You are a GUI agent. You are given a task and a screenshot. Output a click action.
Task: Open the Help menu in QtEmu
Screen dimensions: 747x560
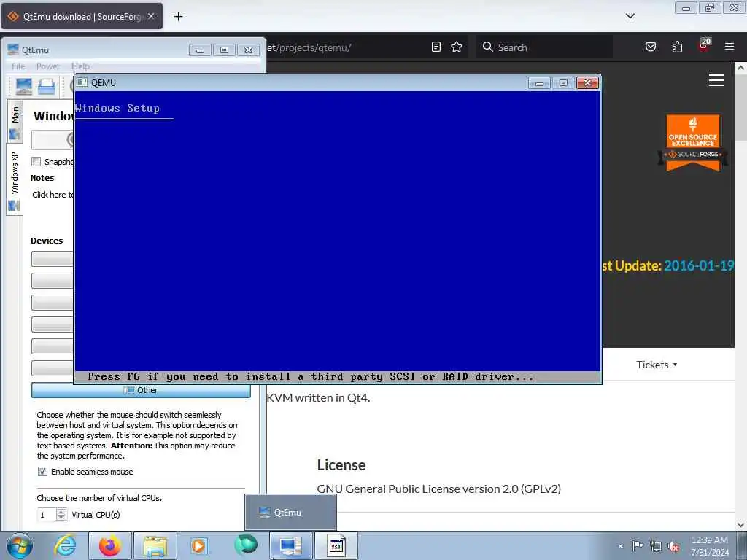pyautogui.click(x=80, y=66)
